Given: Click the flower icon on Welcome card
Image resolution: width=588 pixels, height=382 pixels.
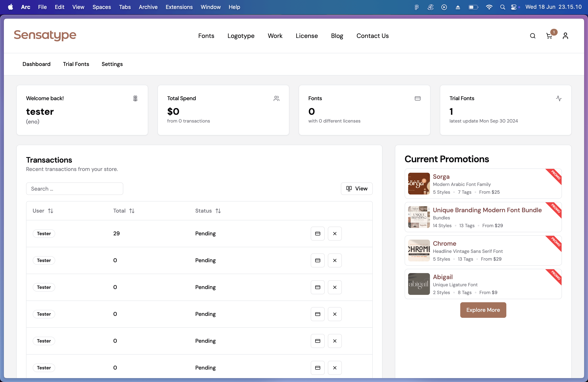Looking at the screenshot, I should pyautogui.click(x=135, y=98).
